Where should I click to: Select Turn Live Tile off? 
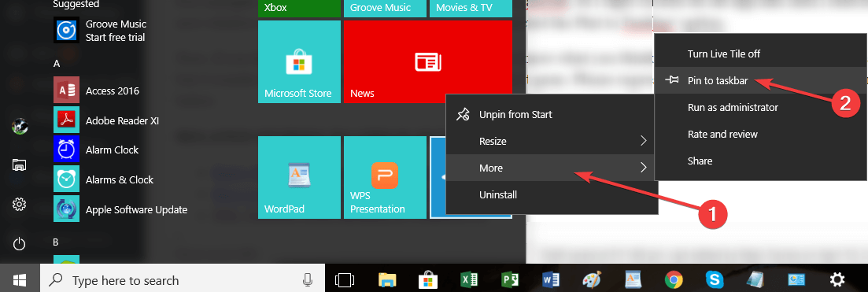(761, 54)
